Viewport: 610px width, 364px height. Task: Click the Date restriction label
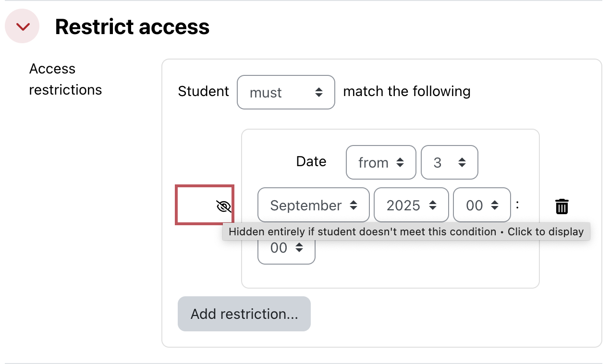click(x=311, y=161)
